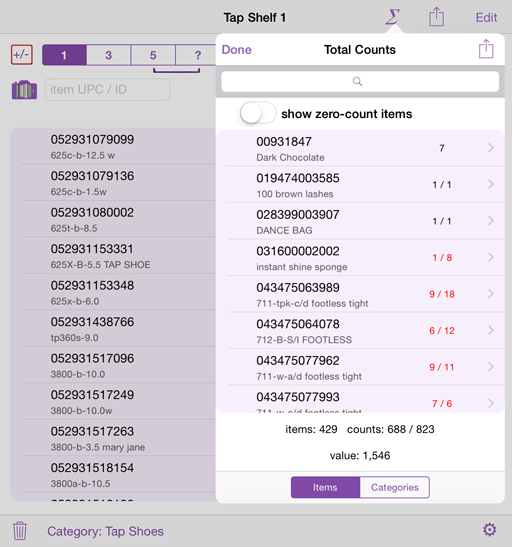Expand chevron for 00931847 Dark Chocolate
Viewport: 512px width, 547px height.
(x=491, y=148)
